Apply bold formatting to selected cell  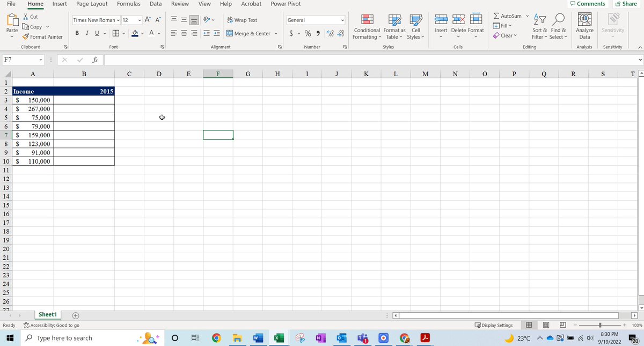click(x=77, y=33)
